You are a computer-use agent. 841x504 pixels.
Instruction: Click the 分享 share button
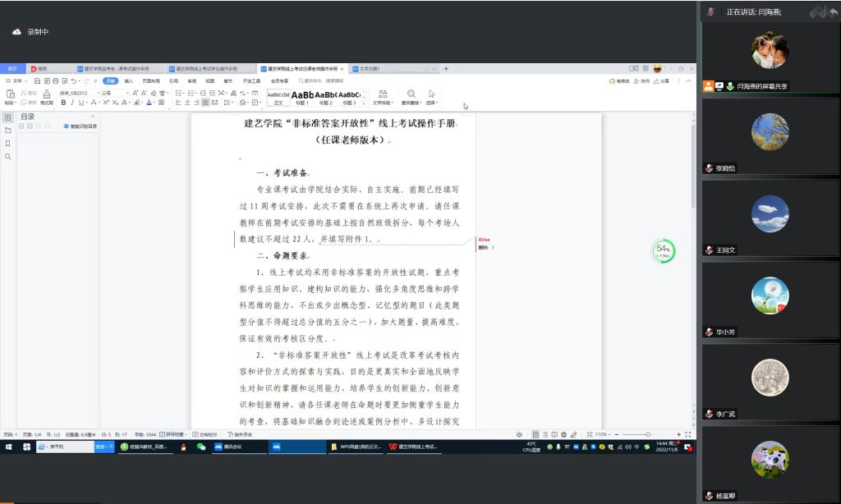click(x=664, y=81)
